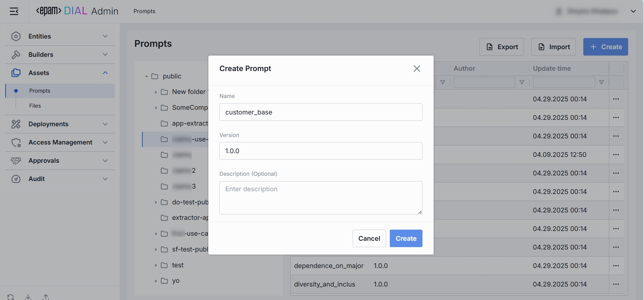Close the Create Prompt dialog
644x300 pixels.
click(417, 69)
